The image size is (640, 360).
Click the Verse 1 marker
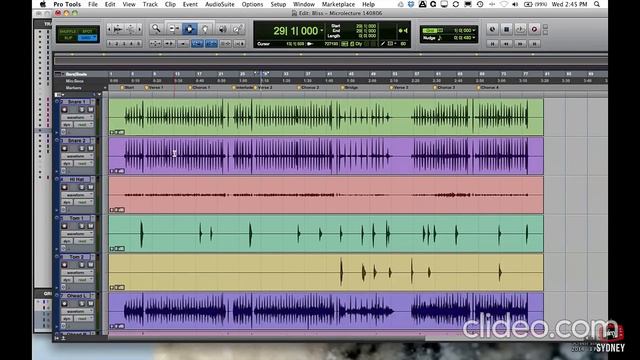coord(154,87)
